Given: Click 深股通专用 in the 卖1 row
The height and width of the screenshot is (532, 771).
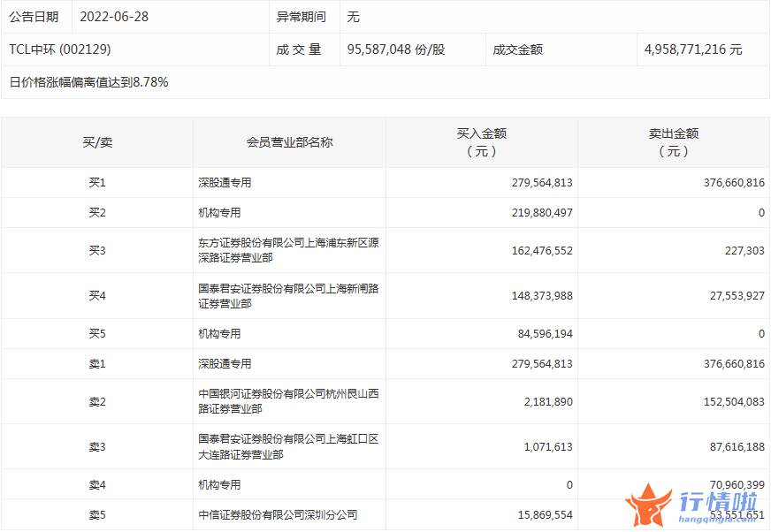Looking at the screenshot, I should [x=225, y=363].
